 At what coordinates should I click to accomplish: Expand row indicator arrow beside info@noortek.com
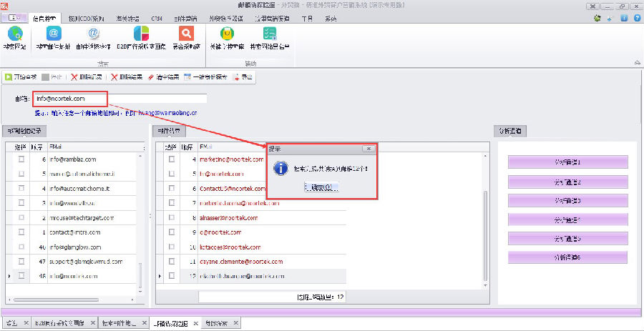point(9,276)
